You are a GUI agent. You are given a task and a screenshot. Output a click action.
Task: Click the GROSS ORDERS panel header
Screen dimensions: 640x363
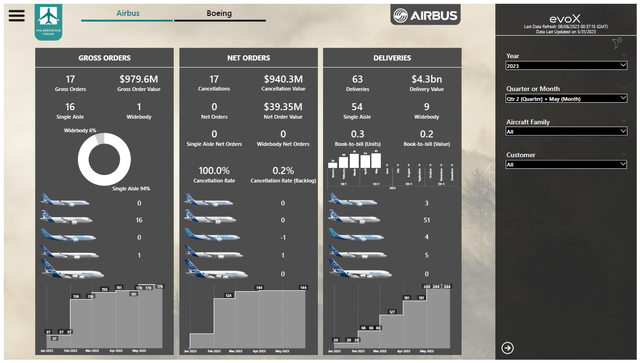tap(104, 58)
